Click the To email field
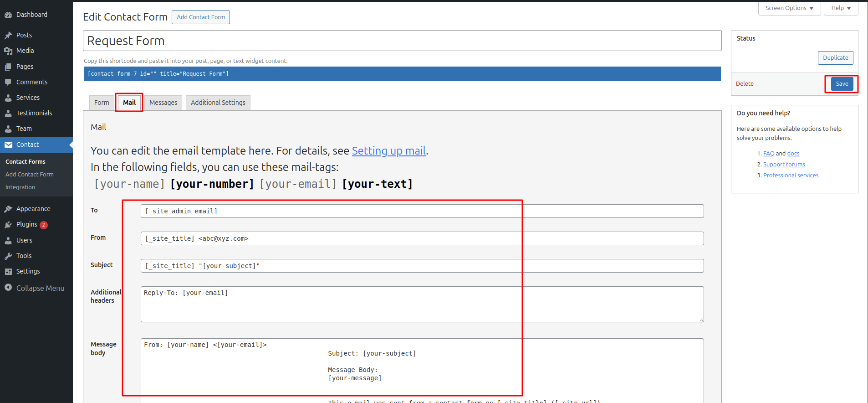Screen dimensions: 868x403 (422, 211)
